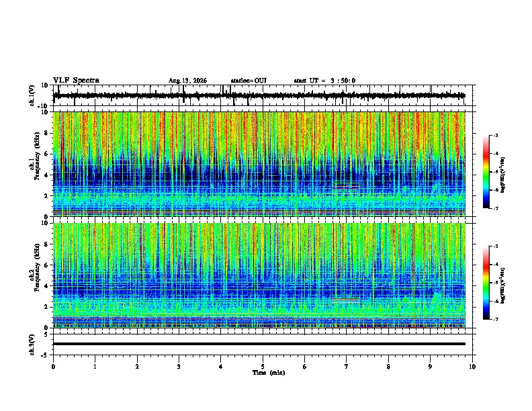Click the Time (min) x-axis label
This screenshot has height=411, width=532.
point(269,373)
